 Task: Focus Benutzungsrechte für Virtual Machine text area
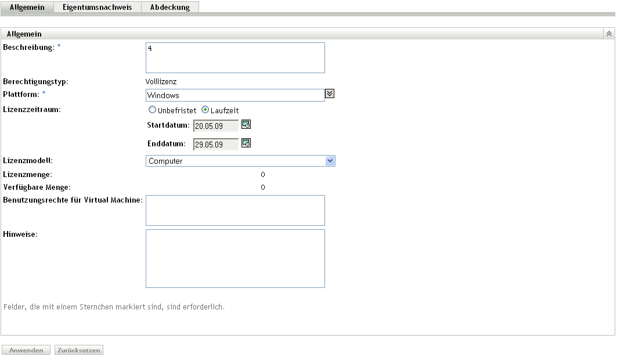click(235, 211)
